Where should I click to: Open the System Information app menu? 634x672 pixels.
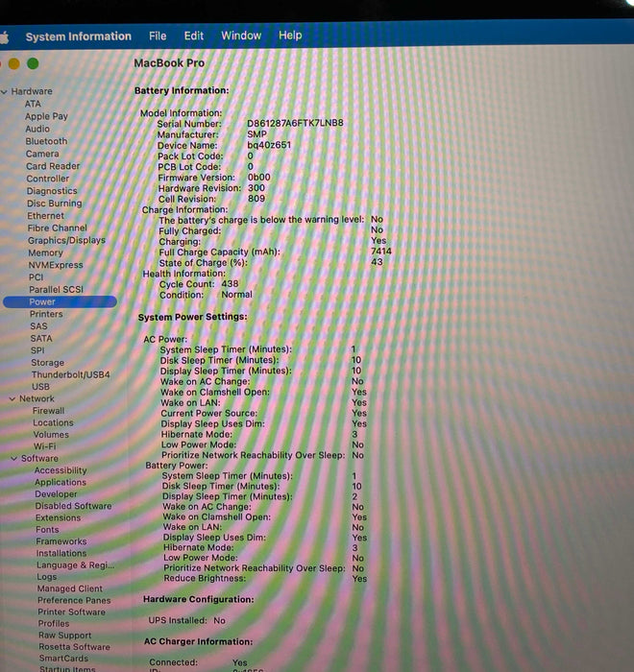click(x=79, y=36)
